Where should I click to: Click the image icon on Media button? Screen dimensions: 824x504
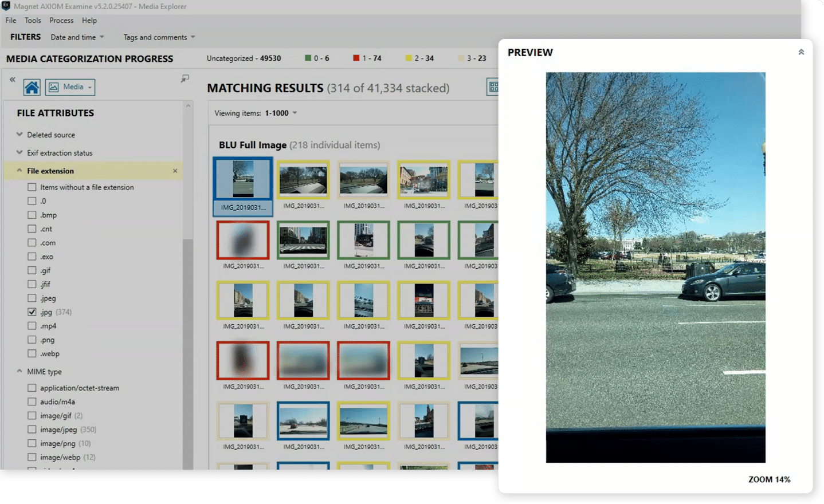pyautogui.click(x=54, y=87)
